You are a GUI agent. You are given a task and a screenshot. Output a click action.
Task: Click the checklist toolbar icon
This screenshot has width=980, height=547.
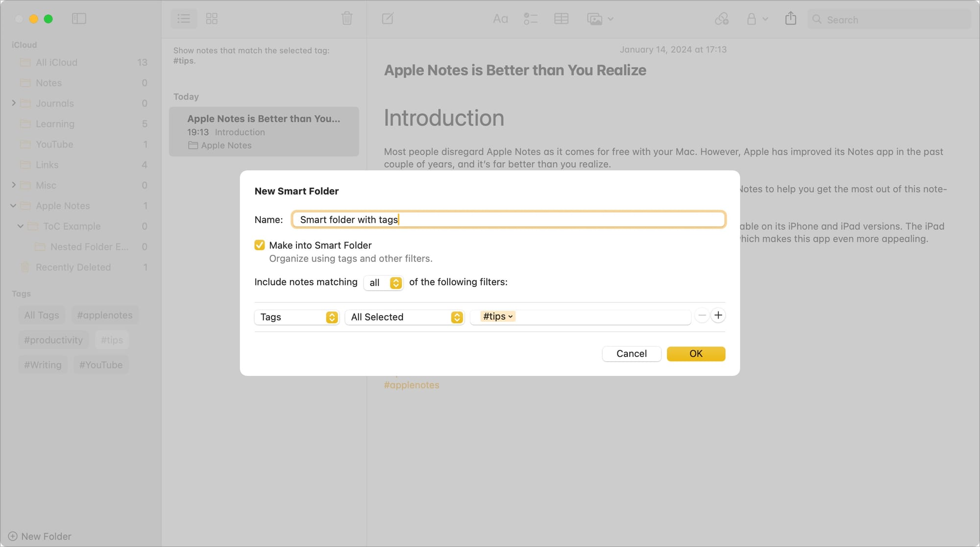click(x=530, y=19)
